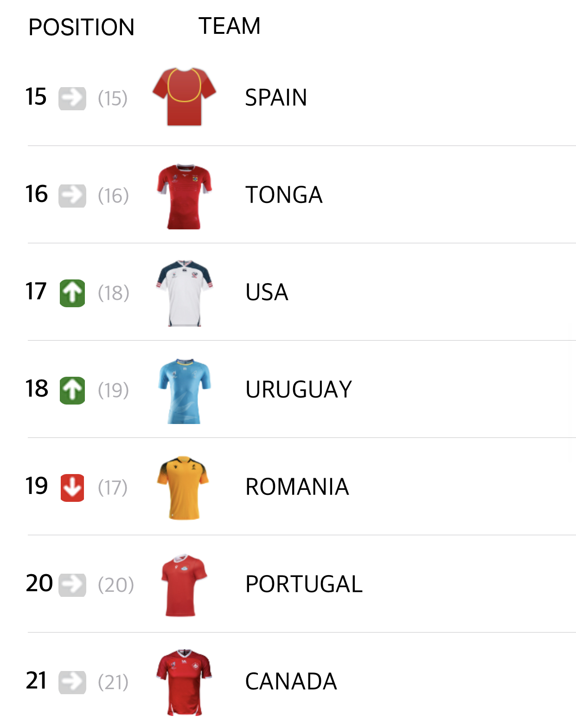Click the POSITION column header

tap(81, 27)
